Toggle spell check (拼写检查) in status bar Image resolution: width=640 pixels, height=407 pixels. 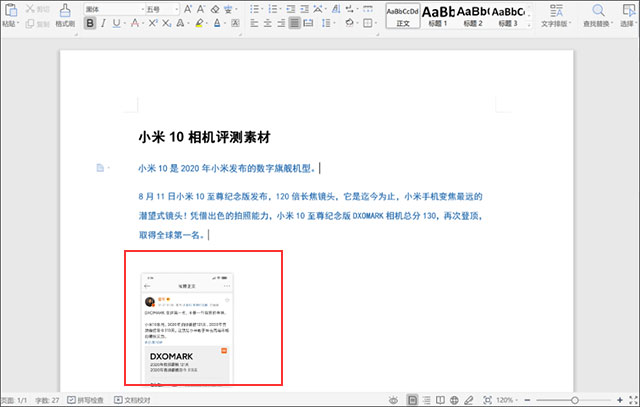[x=85, y=400]
